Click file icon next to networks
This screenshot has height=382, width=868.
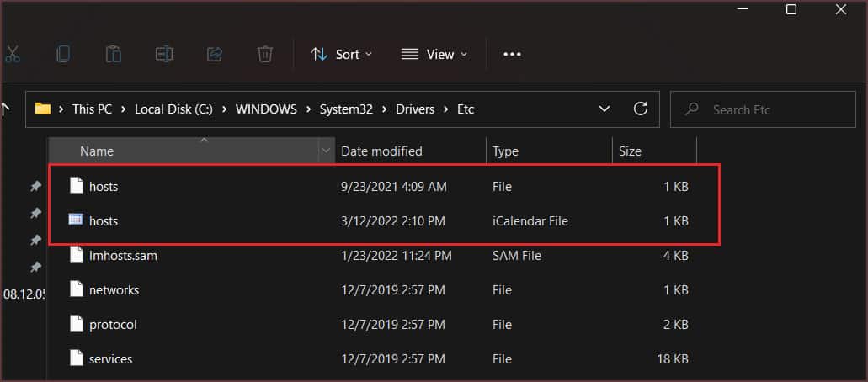pyautogui.click(x=77, y=289)
